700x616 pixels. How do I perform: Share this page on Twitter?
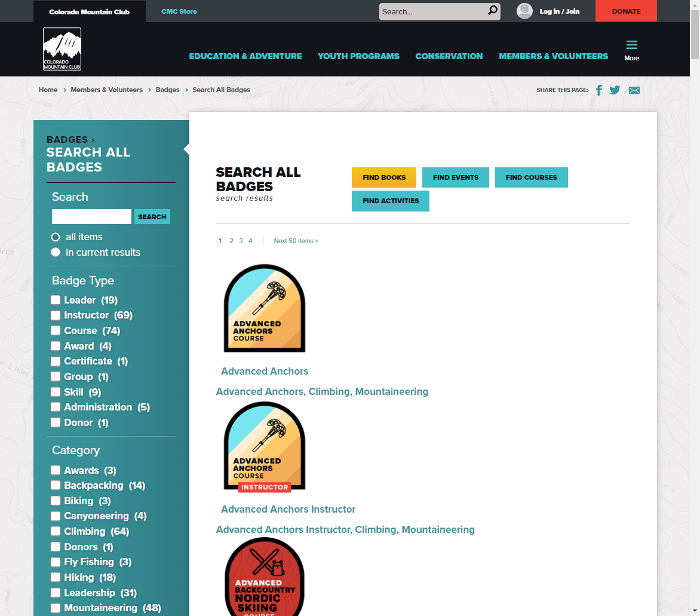[615, 90]
